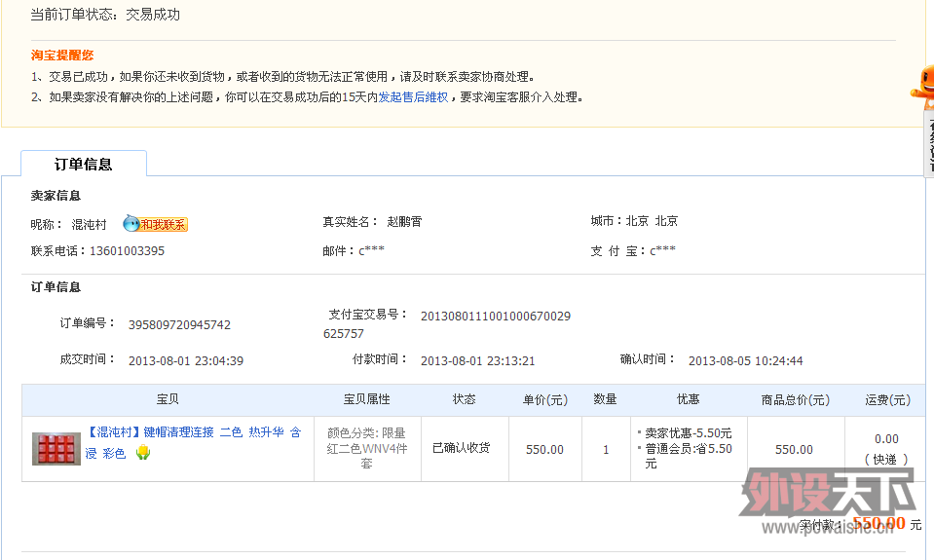Click the Wangwang 和我联系 contact icon
The image size is (934, 560).
click(155, 224)
